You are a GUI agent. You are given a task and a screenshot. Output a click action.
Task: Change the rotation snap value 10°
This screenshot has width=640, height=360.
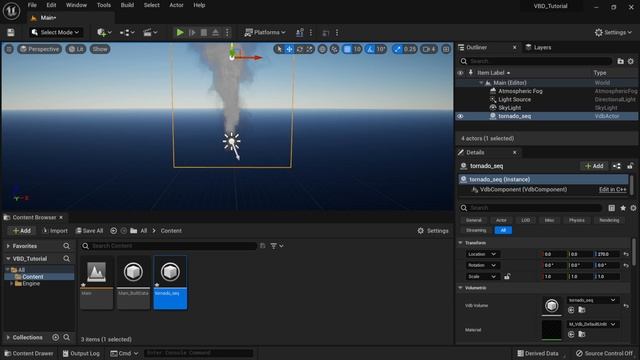[x=381, y=49]
